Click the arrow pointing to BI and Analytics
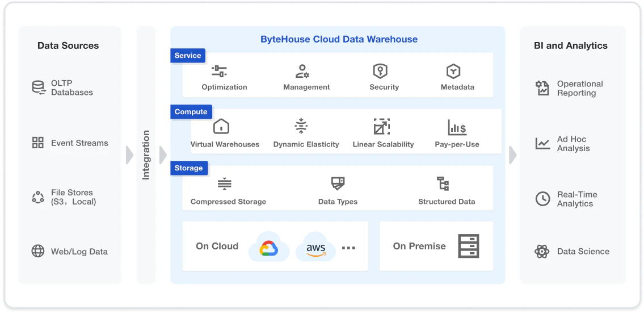This screenshot has height=313, width=644. click(512, 155)
